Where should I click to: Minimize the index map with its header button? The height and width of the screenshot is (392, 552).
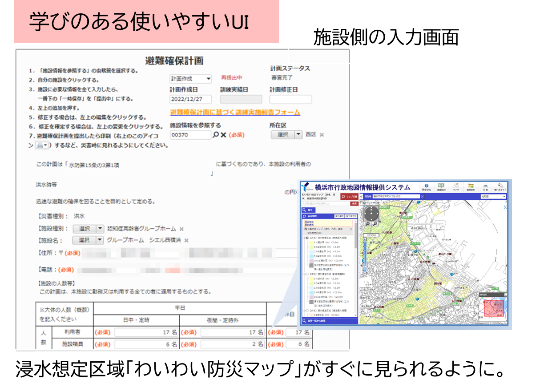pos(506,295)
